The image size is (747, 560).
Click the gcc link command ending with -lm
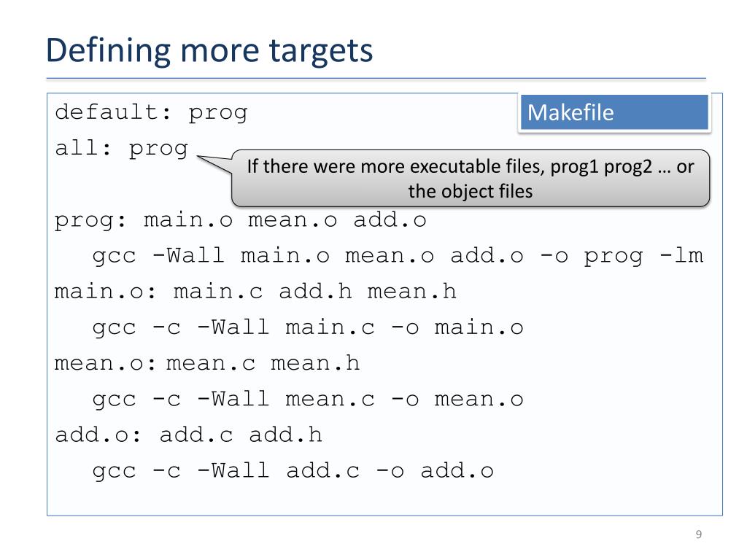(398, 256)
